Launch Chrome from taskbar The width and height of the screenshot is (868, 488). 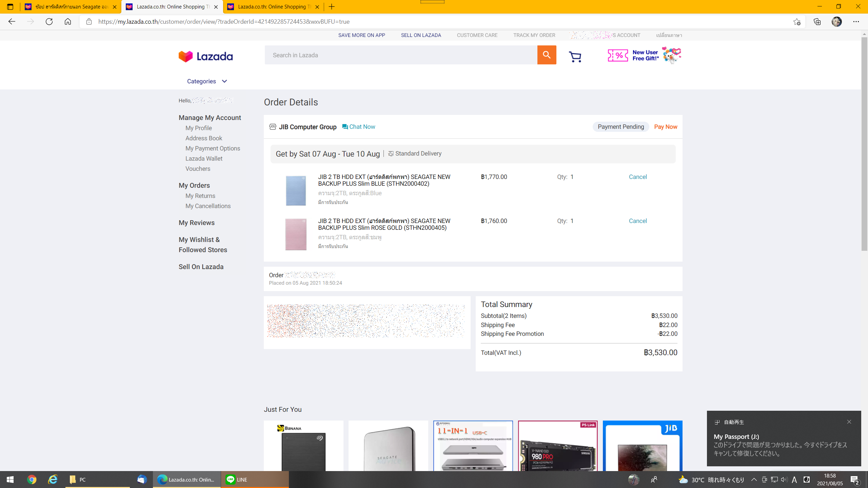[x=32, y=480]
